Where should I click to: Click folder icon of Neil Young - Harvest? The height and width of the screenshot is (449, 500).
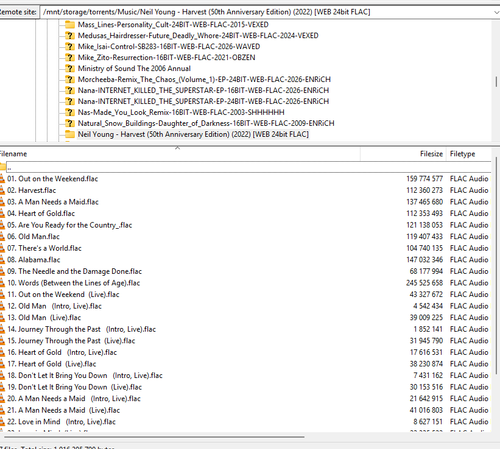click(x=70, y=134)
